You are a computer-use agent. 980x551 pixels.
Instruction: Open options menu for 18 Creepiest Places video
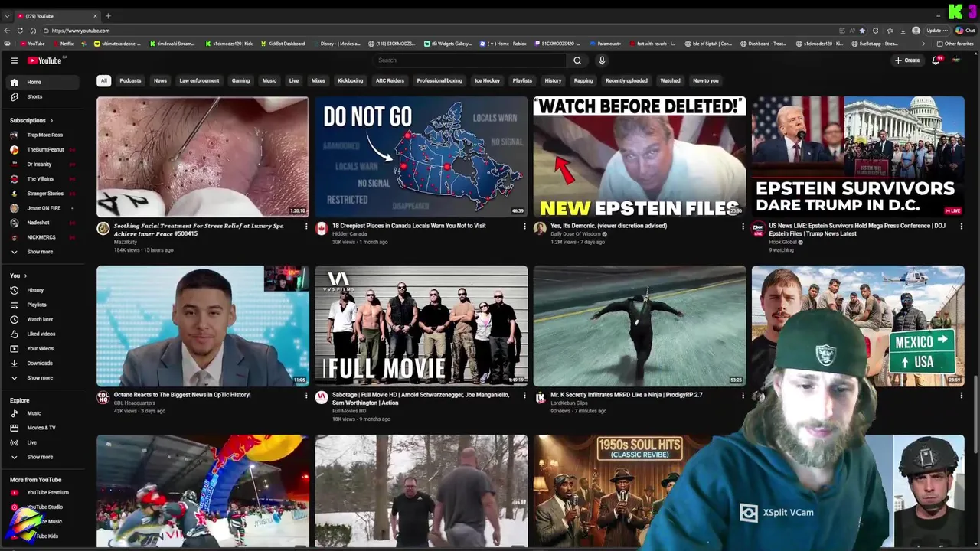[x=524, y=227]
